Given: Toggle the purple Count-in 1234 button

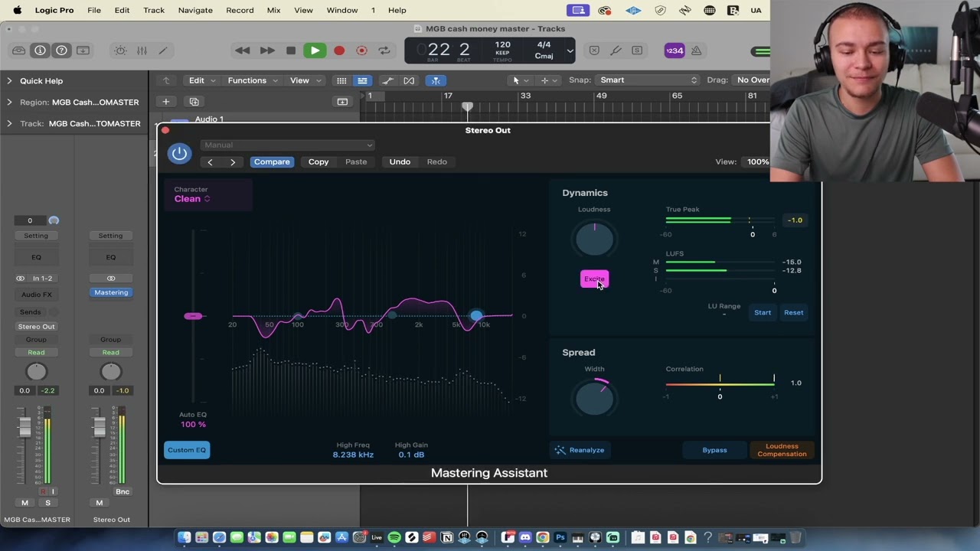Looking at the screenshot, I should pyautogui.click(x=674, y=51).
